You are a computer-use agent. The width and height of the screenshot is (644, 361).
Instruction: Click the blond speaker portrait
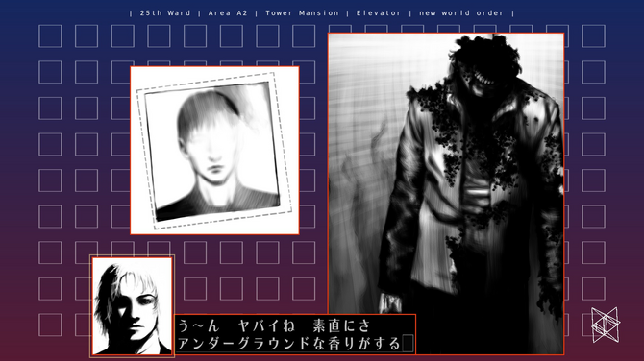point(132,306)
